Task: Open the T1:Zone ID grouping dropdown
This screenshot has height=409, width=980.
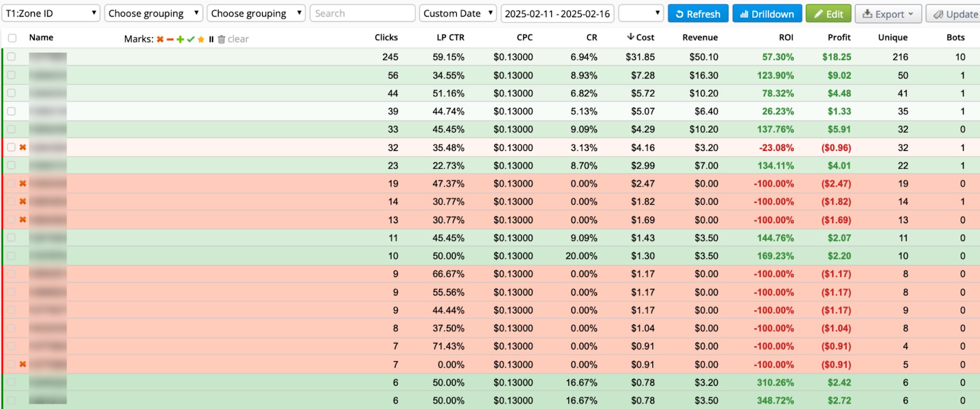Action: pyautogui.click(x=51, y=13)
